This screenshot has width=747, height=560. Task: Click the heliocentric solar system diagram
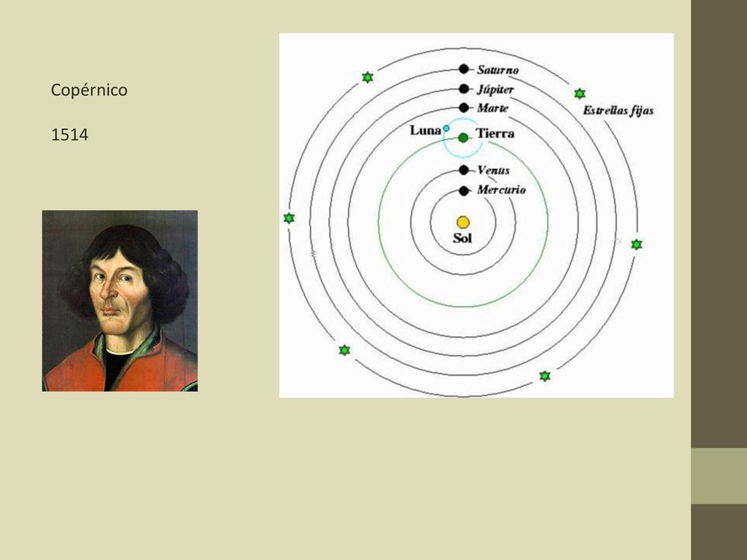click(476, 215)
